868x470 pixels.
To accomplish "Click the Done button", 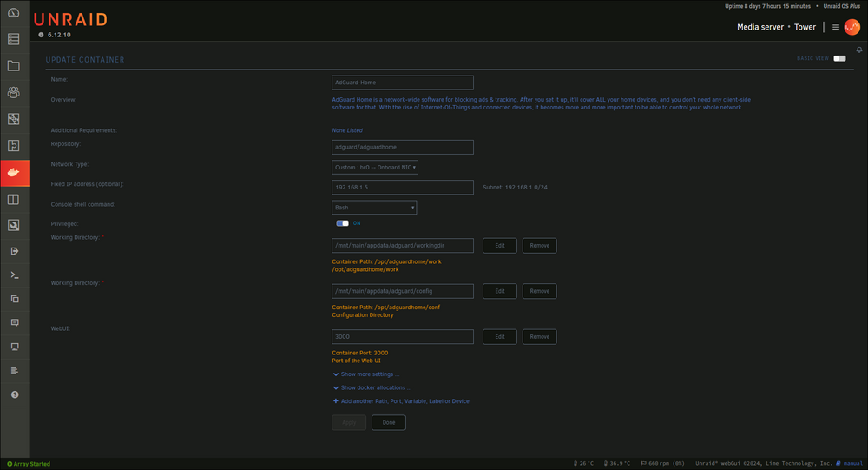I will (x=389, y=422).
